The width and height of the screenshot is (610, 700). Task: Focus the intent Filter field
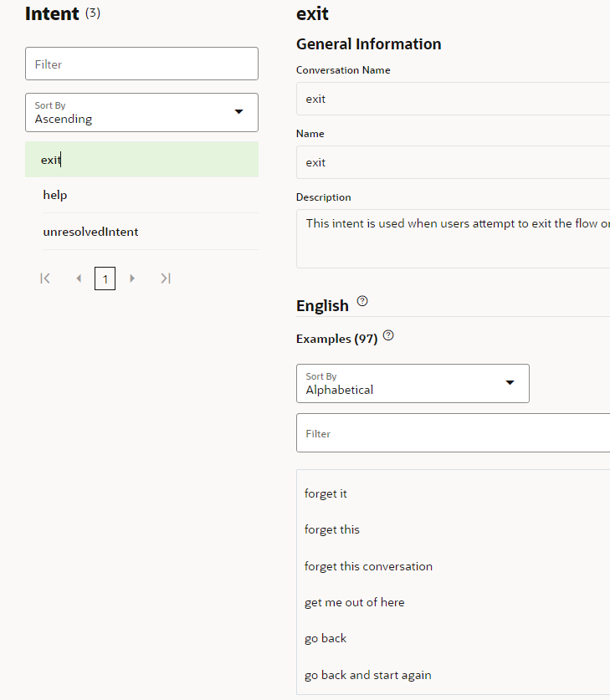(x=141, y=64)
